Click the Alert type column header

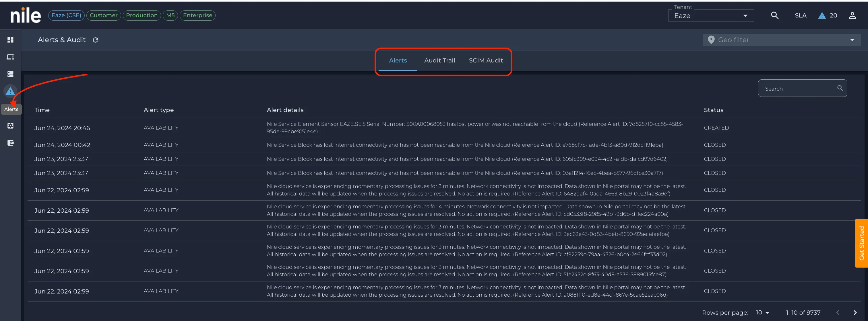click(158, 110)
